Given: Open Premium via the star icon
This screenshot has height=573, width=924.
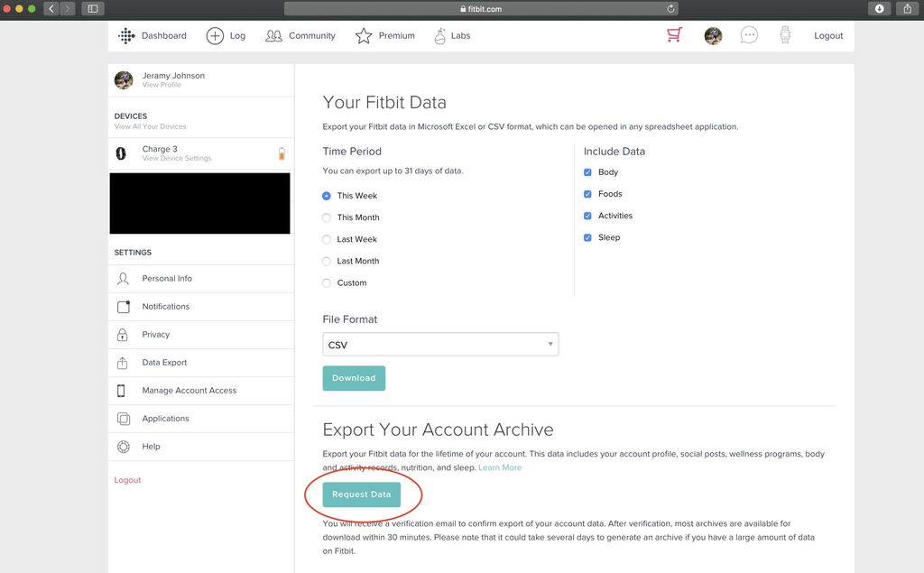Looking at the screenshot, I should [363, 35].
